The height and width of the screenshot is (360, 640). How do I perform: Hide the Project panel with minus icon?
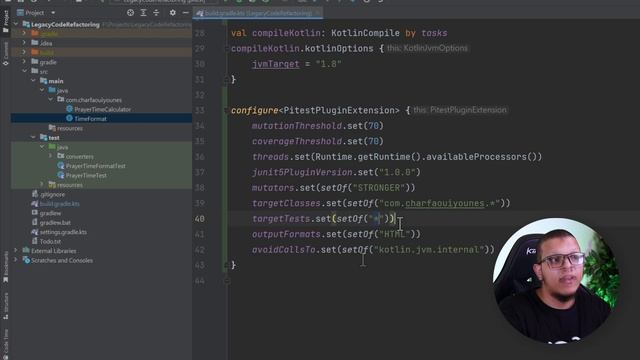[x=185, y=13]
